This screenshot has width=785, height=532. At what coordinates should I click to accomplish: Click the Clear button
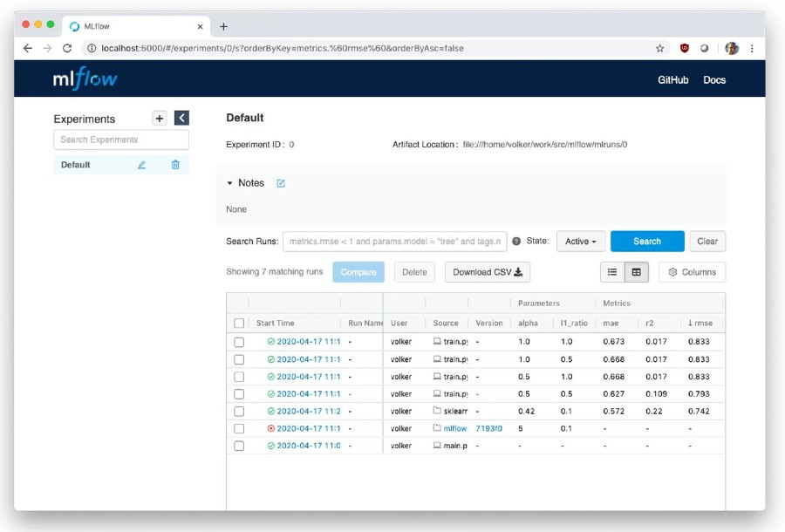coord(707,242)
